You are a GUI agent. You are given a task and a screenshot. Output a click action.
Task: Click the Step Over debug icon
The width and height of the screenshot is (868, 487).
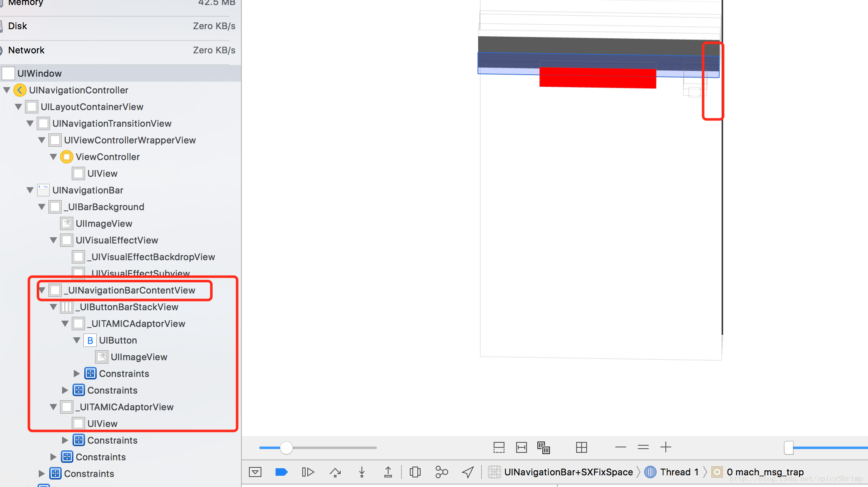pyautogui.click(x=335, y=472)
